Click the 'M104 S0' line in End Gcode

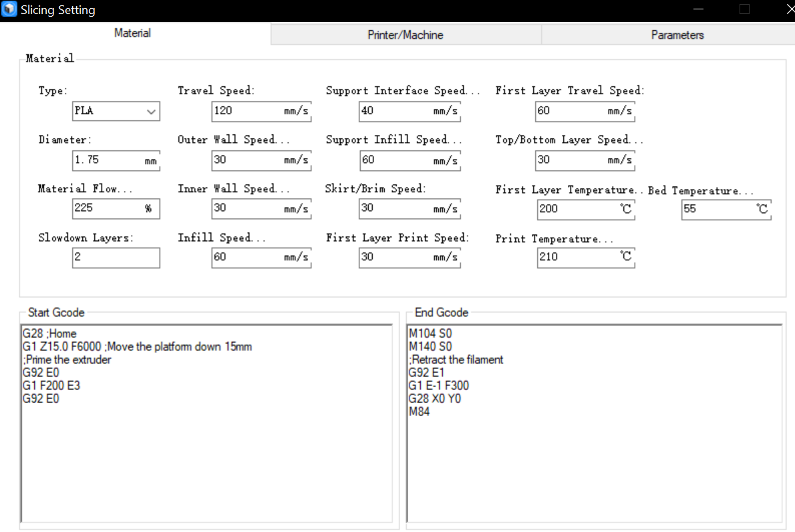430,333
